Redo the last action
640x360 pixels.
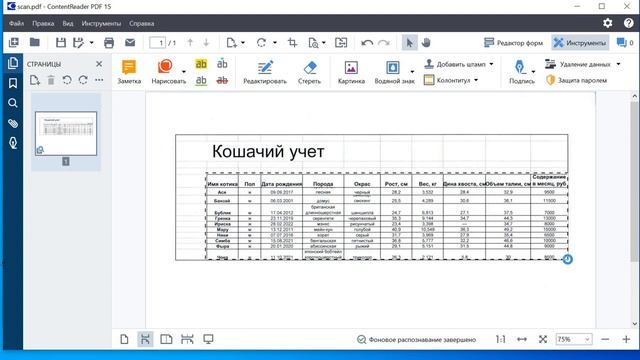tap(384, 42)
